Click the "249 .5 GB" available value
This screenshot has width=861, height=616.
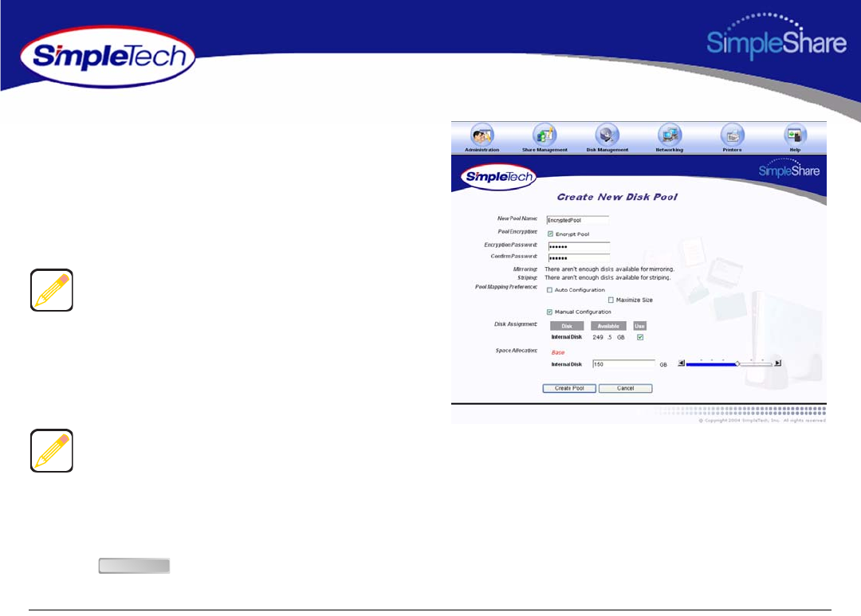click(x=608, y=337)
